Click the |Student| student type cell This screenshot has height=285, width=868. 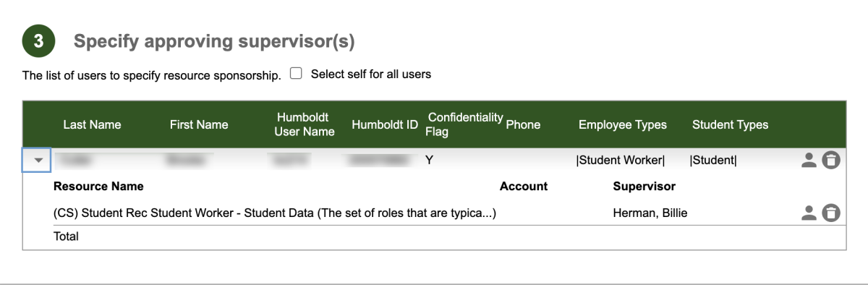pos(712,161)
